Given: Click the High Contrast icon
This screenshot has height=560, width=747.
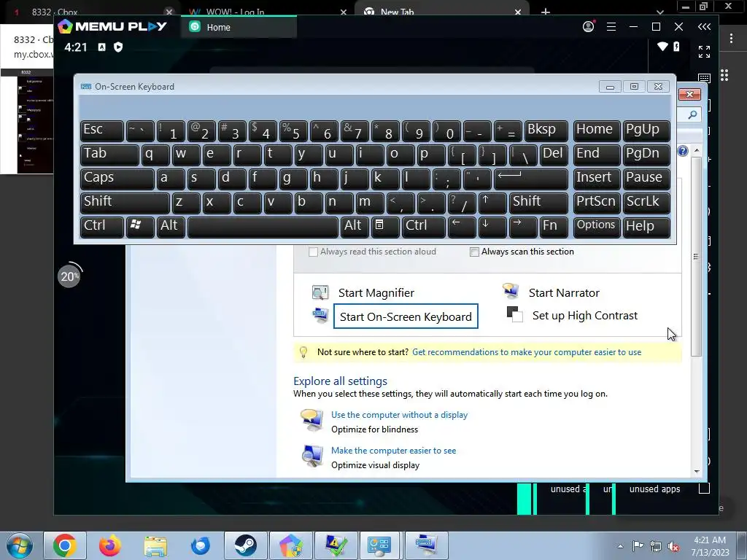Looking at the screenshot, I should click(x=514, y=314).
